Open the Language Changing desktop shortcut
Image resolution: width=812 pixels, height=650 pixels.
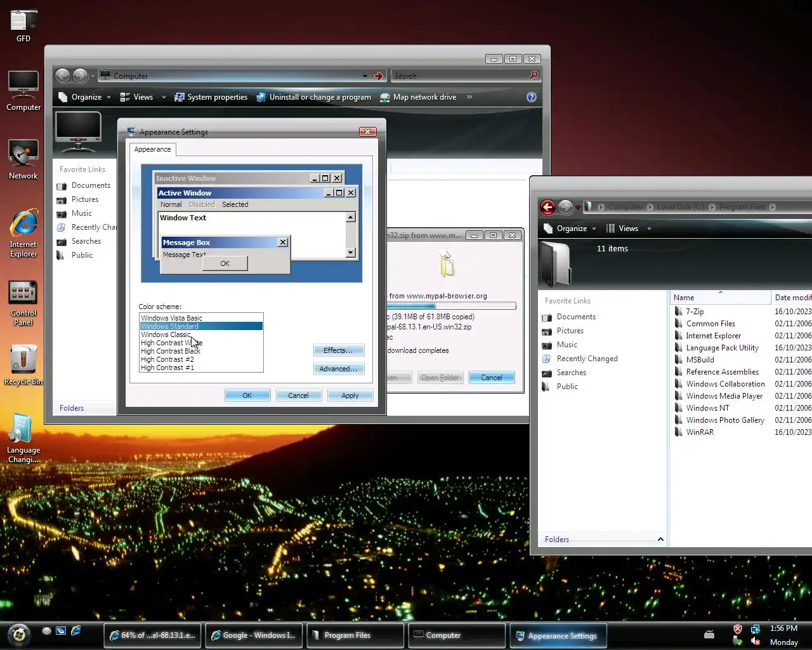pos(23,439)
